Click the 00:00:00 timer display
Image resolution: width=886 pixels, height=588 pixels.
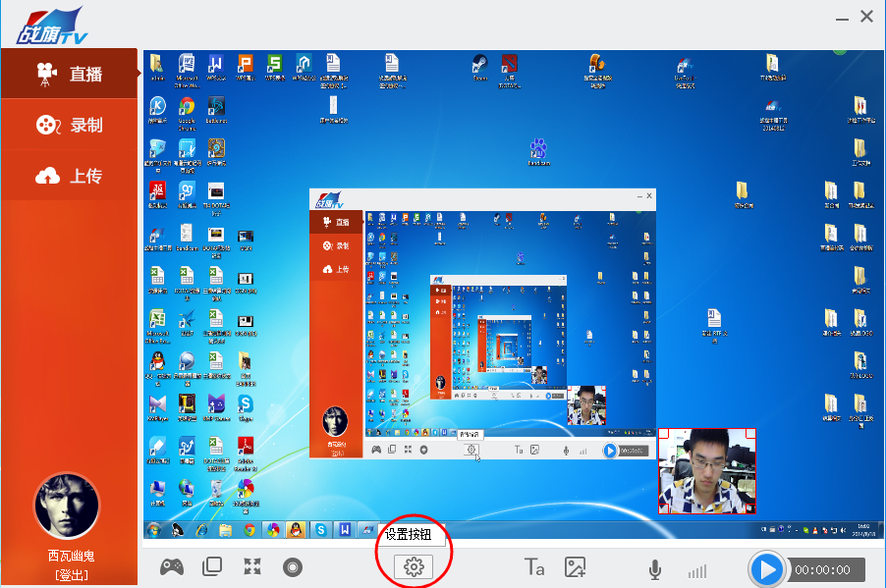point(823,570)
